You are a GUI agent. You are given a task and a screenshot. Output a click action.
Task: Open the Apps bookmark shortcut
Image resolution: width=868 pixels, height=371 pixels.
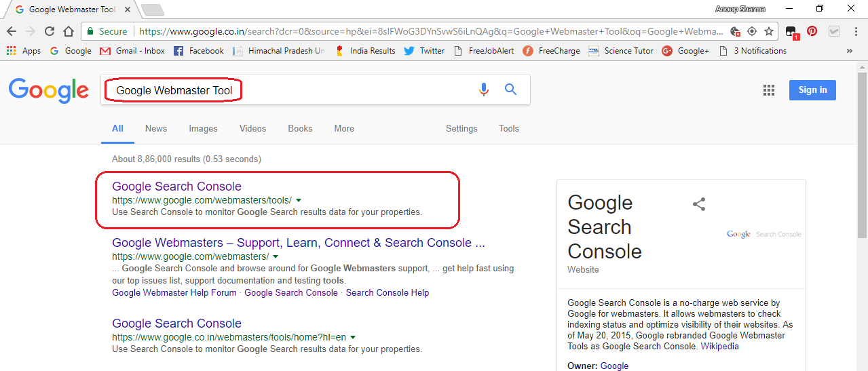(x=24, y=51)
